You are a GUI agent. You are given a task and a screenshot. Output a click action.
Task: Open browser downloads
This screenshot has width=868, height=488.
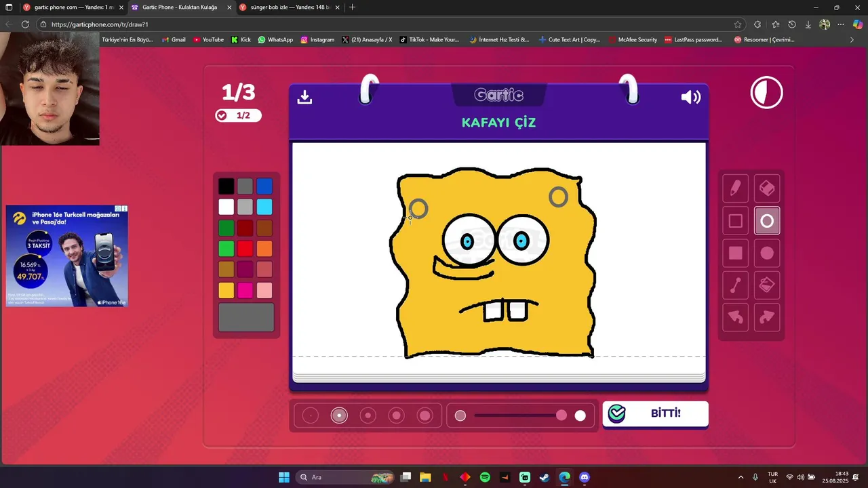click(808, 24)
